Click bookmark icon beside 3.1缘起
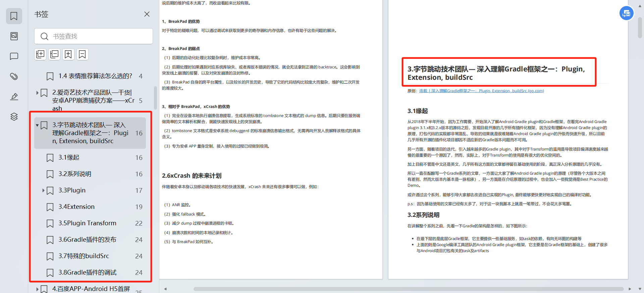Viewport: 644px width, 293px height. (50, 158)
